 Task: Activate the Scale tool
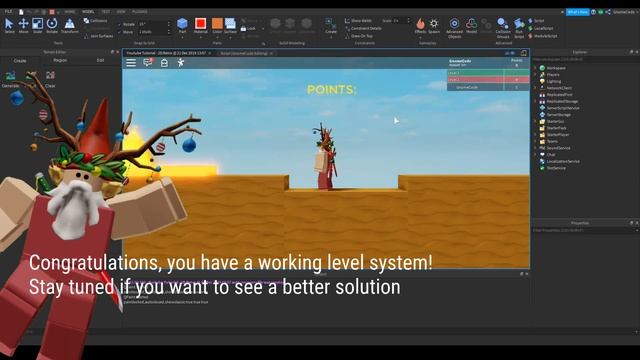38,26
